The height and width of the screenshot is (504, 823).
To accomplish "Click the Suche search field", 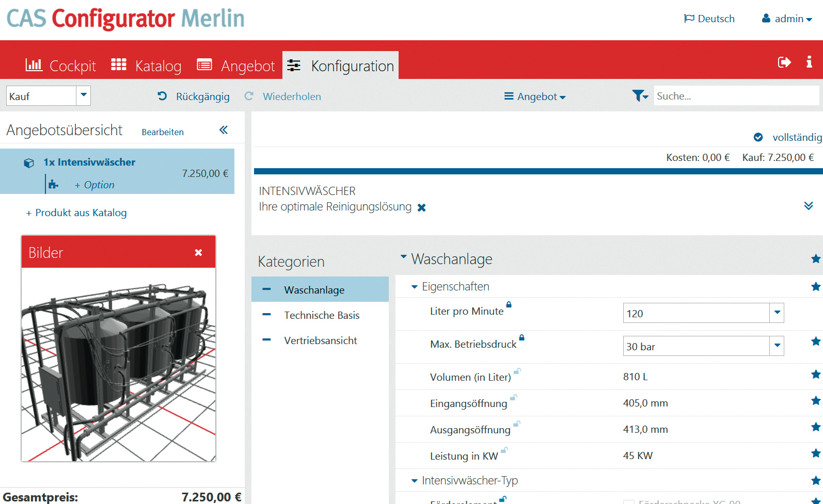I will 735,96.
